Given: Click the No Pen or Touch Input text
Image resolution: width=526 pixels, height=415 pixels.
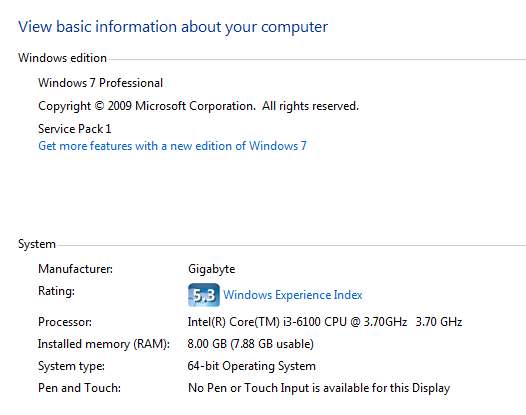Looking at the screenshot, I should point(319,388).
